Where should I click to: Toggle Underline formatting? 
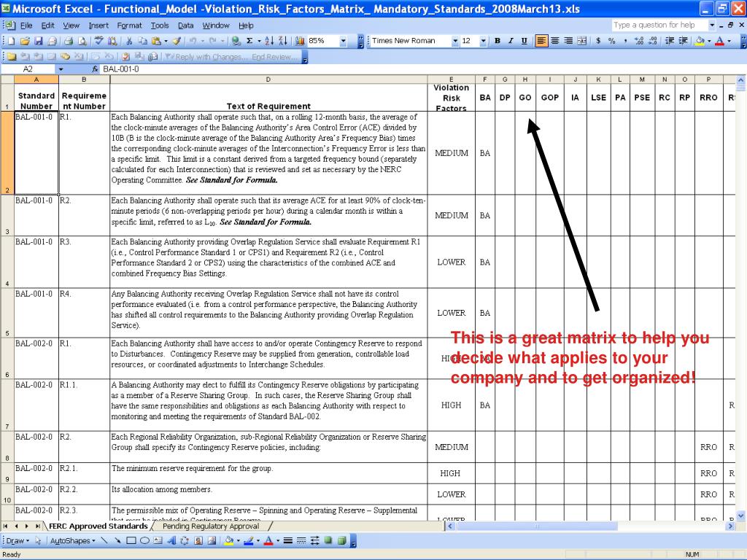(x=524, y=41)
